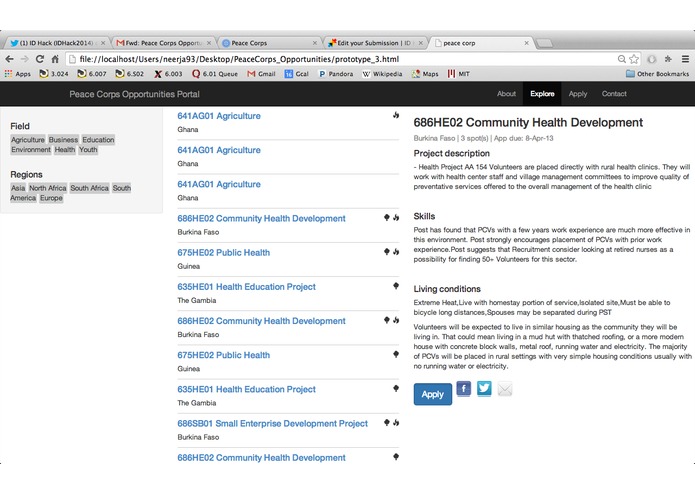The image size is (695, 494).
Task: Share by email envelope icon
Action: coord(505,389)
